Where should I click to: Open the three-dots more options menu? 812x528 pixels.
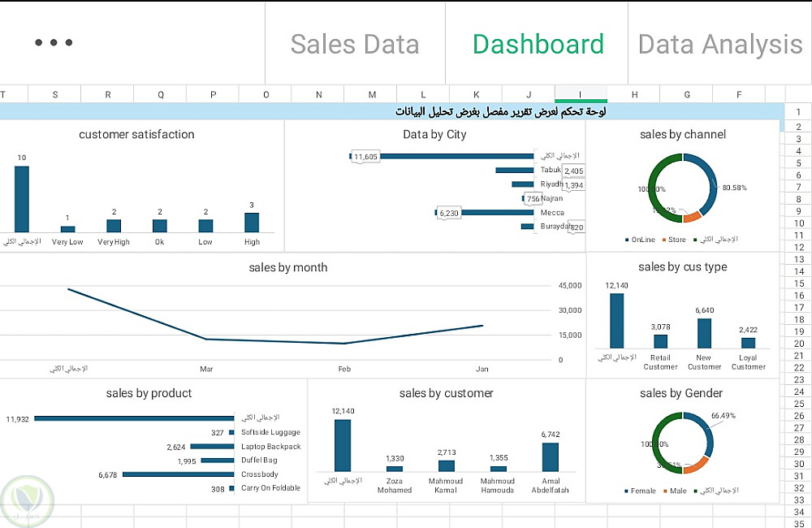[54, 43]
